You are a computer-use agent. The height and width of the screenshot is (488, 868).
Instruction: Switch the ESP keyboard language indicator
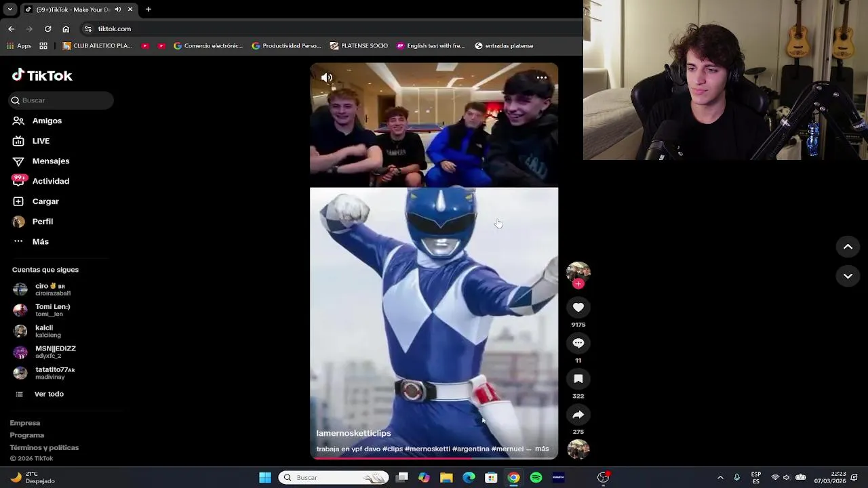pos(755,478)
